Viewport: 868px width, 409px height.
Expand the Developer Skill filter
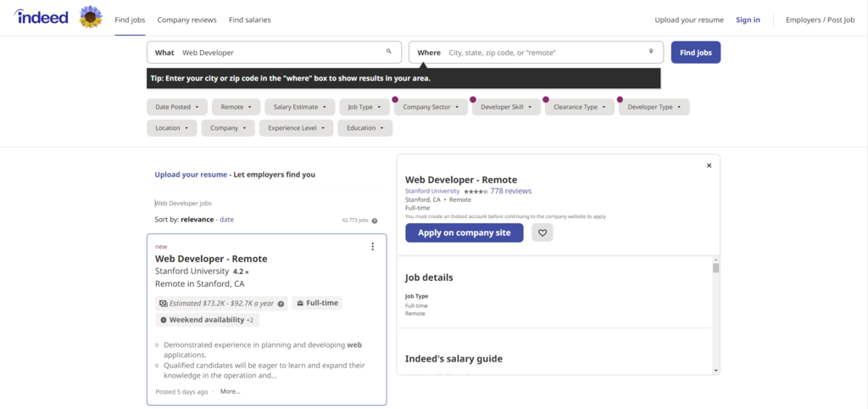coord(507,107)
